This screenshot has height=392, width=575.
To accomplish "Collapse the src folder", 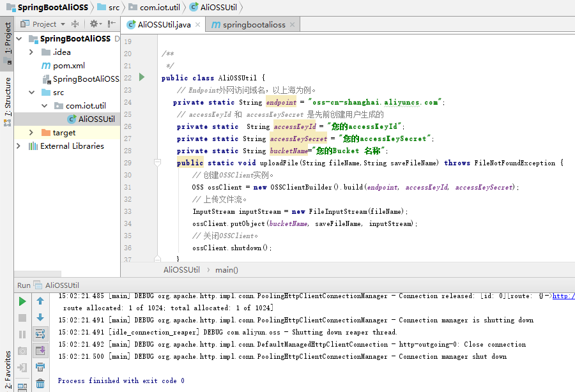I will click(x=30, y=92).
